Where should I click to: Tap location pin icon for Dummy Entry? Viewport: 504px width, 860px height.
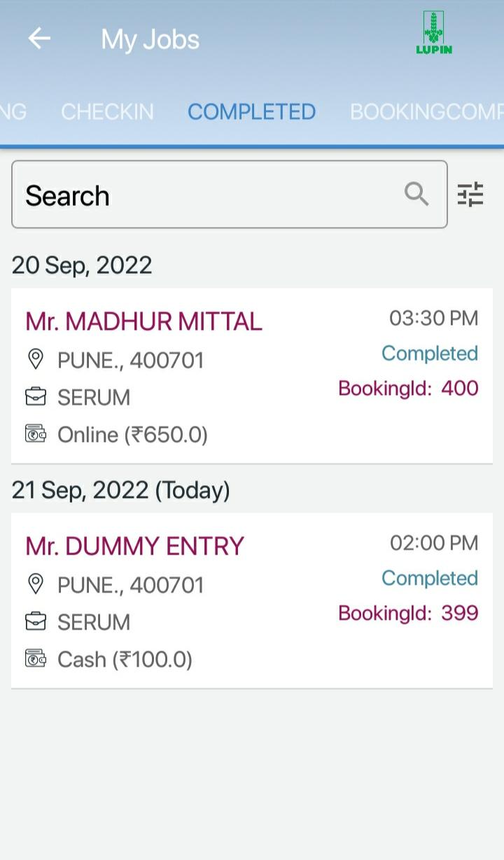click(35, 585)
